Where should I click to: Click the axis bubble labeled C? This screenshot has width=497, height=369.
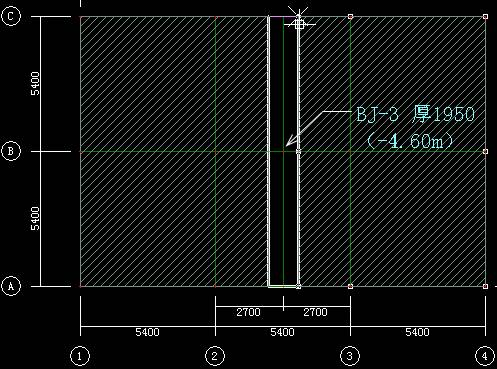(11, 16)
